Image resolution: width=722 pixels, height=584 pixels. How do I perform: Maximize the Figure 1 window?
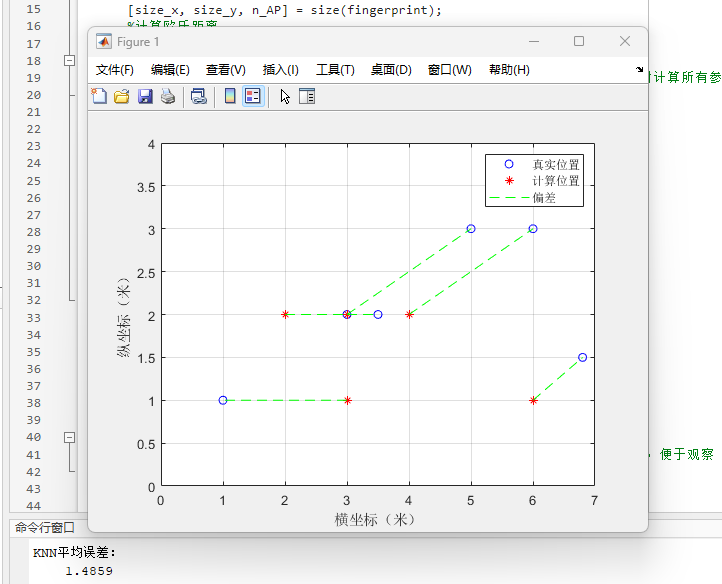578,41
